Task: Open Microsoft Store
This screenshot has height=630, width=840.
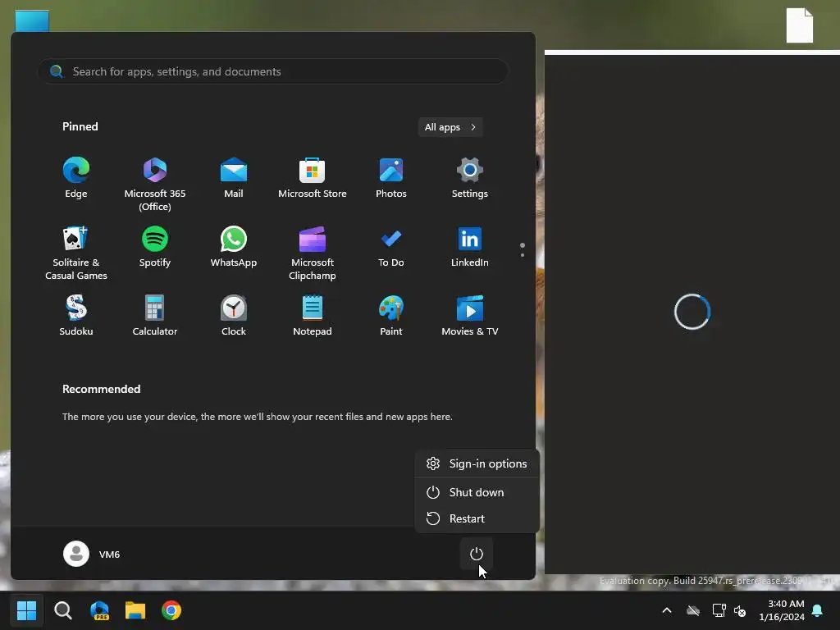Action: click(313, 178)
